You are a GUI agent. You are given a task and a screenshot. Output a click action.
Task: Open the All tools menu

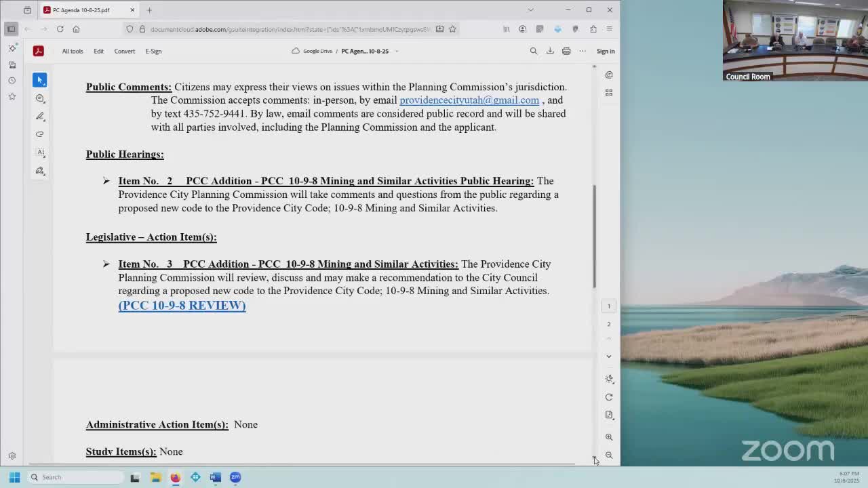coord(73,51)
